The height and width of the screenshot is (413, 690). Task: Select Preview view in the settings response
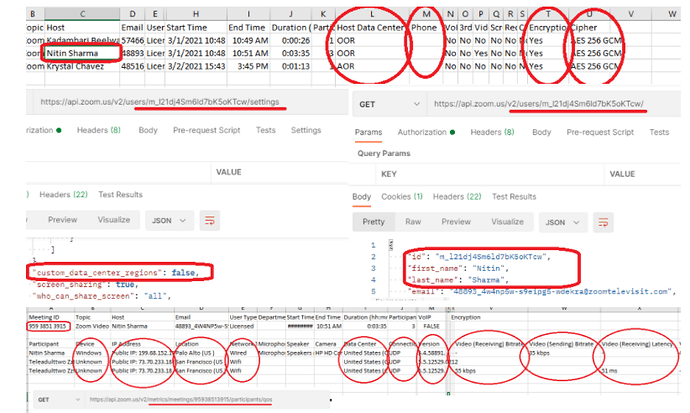(x=62, y=220)
